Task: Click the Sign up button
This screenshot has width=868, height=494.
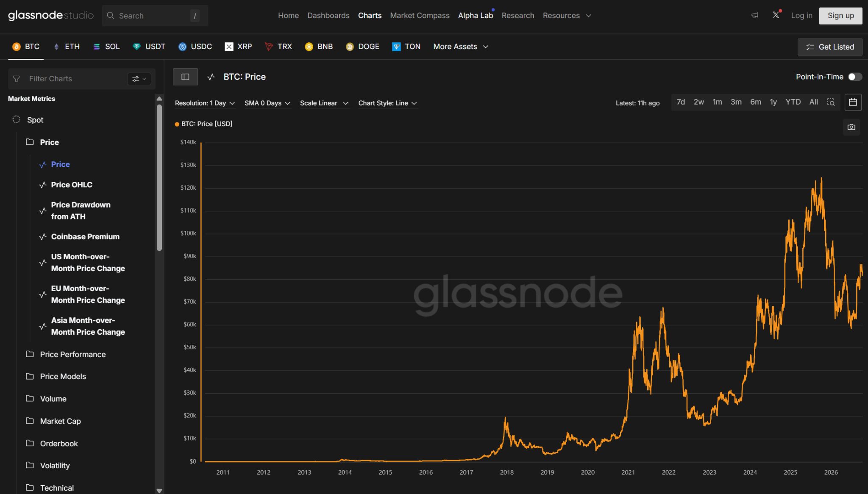Action: point(840,16)
